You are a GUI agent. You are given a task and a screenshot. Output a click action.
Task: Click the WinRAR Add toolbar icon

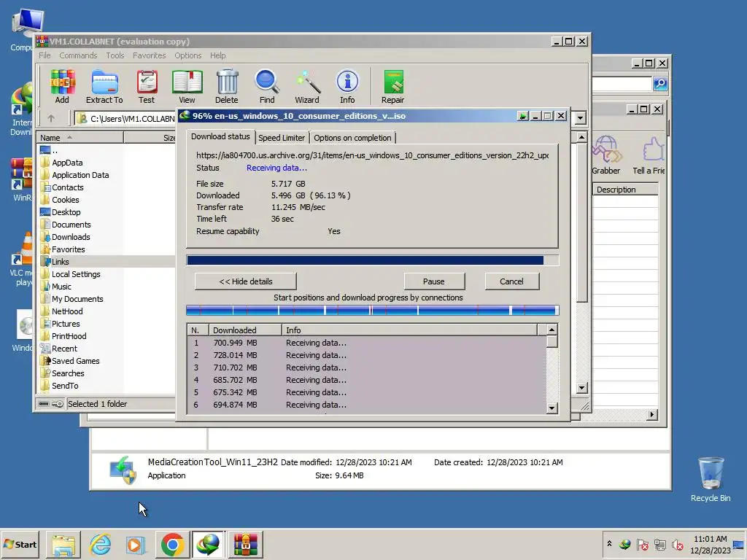click(x=63, y=86)
